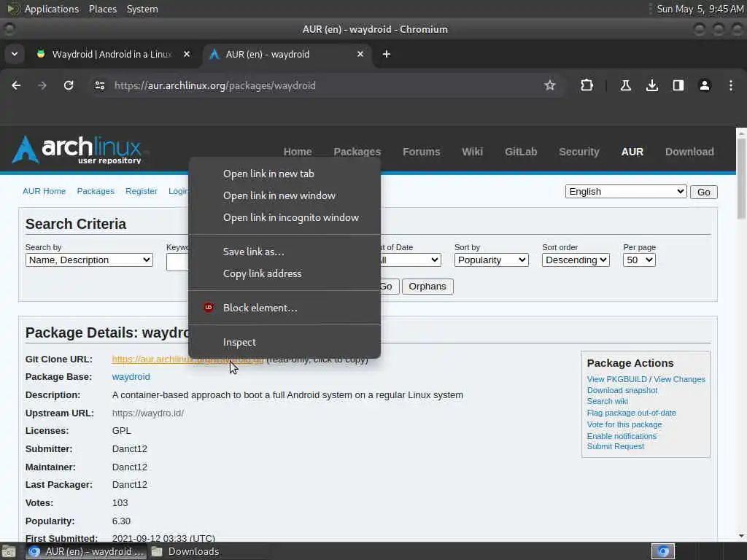Open the Sort by Popularity dropdown
The height and width of the screenshot is (560, 747).
491,260
